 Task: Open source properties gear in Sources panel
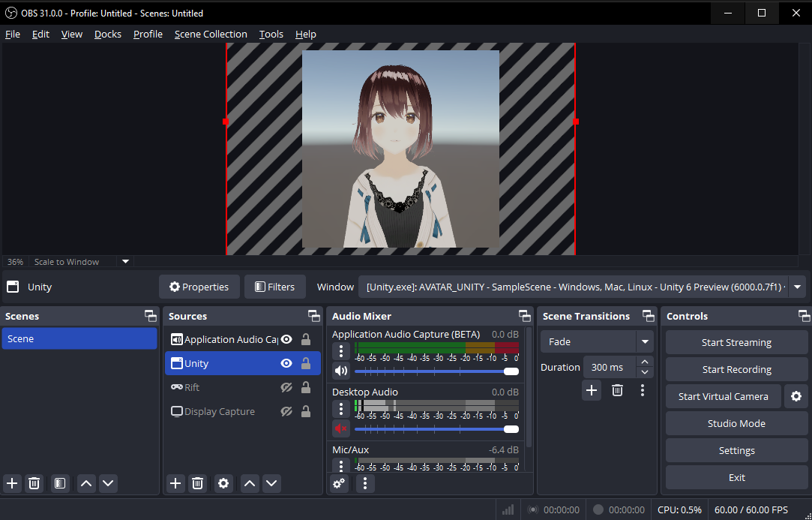coord(223,484)
